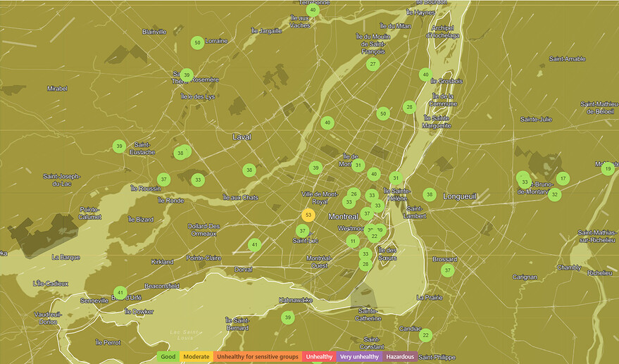Open the 17 marker near Saint-Bruno-de-Montarville
Viewport: 619px width, 364px height.
pos(563,179)
